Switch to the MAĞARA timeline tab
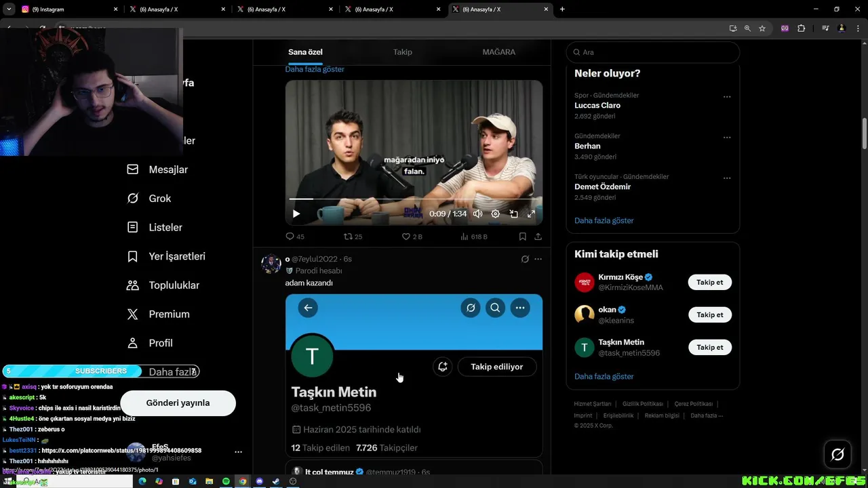Image resolution: width=868 pixels, height=488 pixels. (499, 52)
